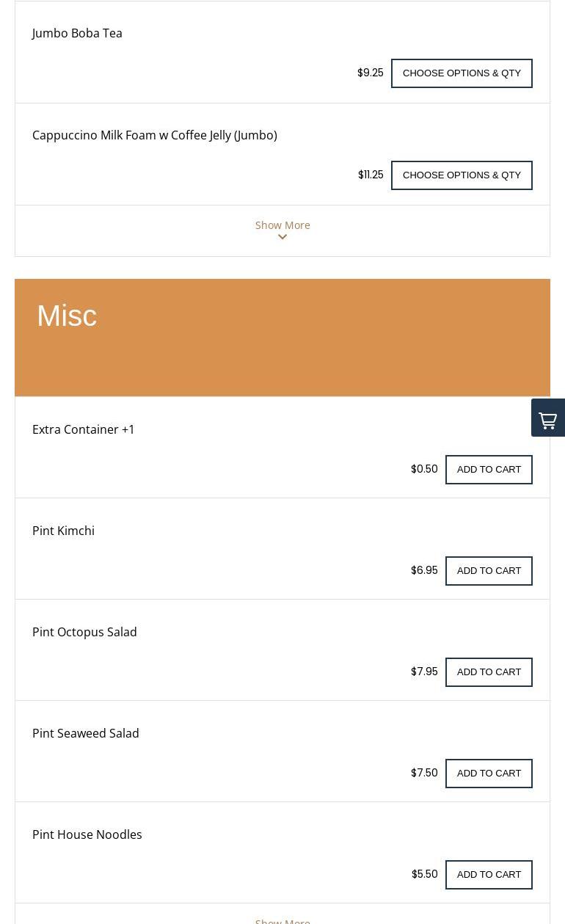The image size is (565, 924).
Task: Add Extra Container +1 to cart
Action: pos(489,470)
